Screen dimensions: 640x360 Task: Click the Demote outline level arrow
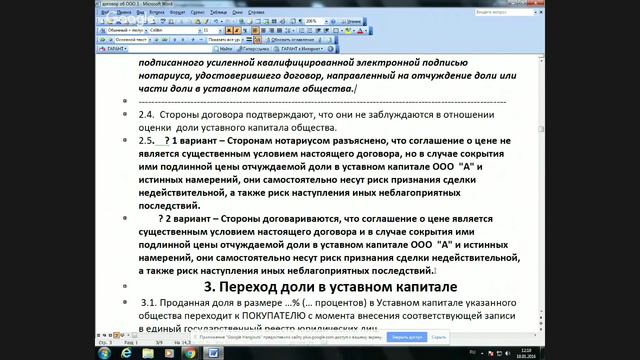click(x=157, y=40)
